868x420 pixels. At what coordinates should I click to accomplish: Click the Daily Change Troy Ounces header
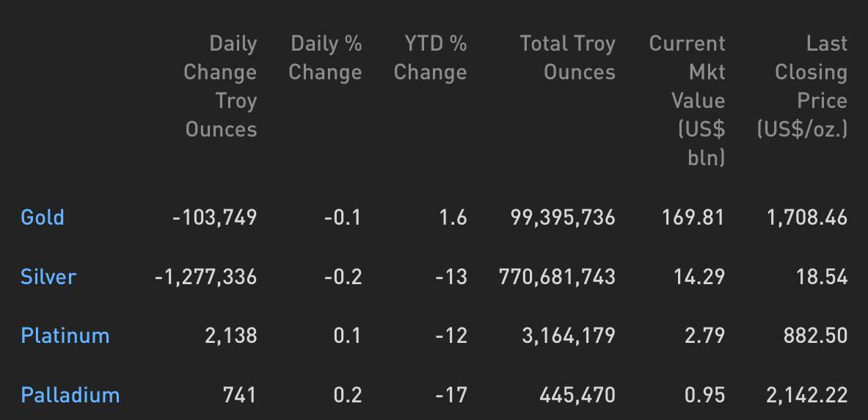(x=220, y=87)
